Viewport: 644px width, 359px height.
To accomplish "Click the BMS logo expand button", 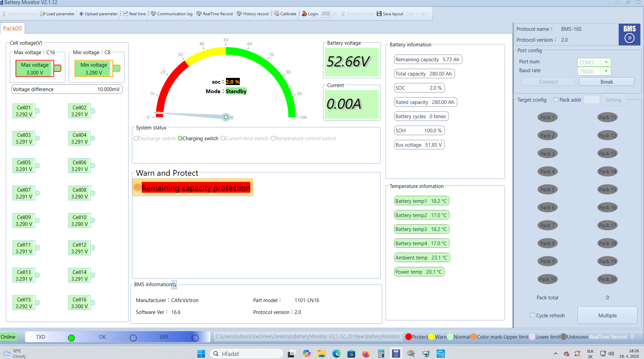I will tap(629, 38).
